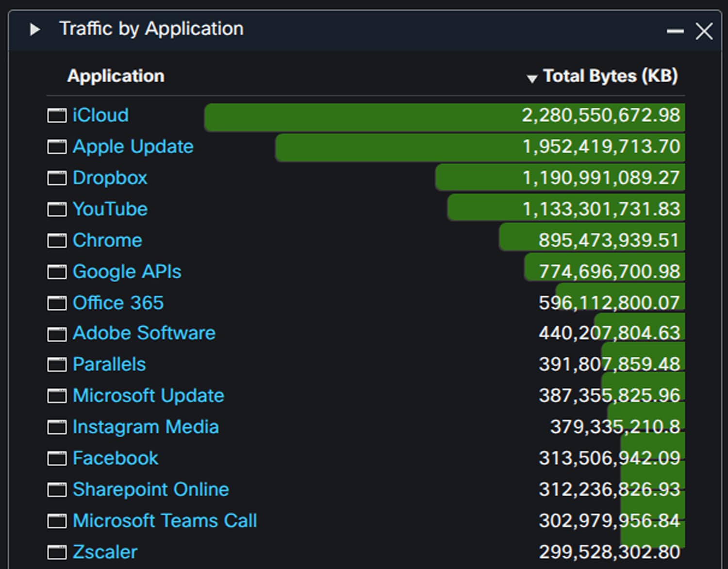728x569 pixels.
Task: Click the window icon beside Chrome
Action: [x=57, y=241]
